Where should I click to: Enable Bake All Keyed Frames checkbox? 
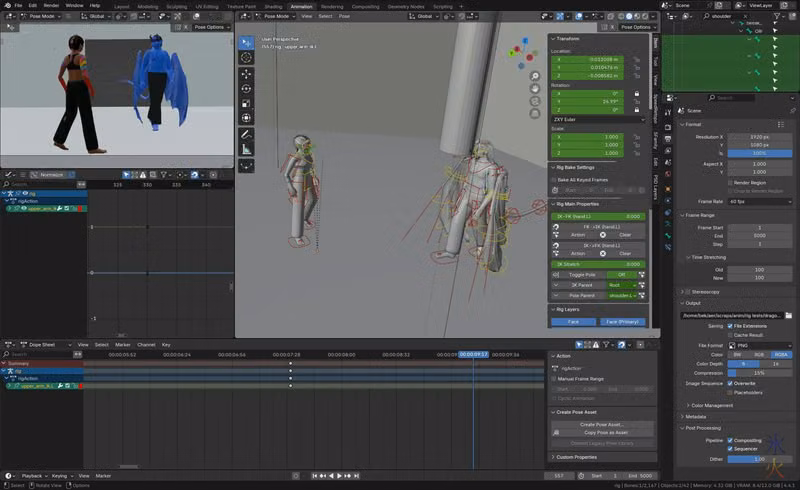pyautogui.click(x=554, y=180)
